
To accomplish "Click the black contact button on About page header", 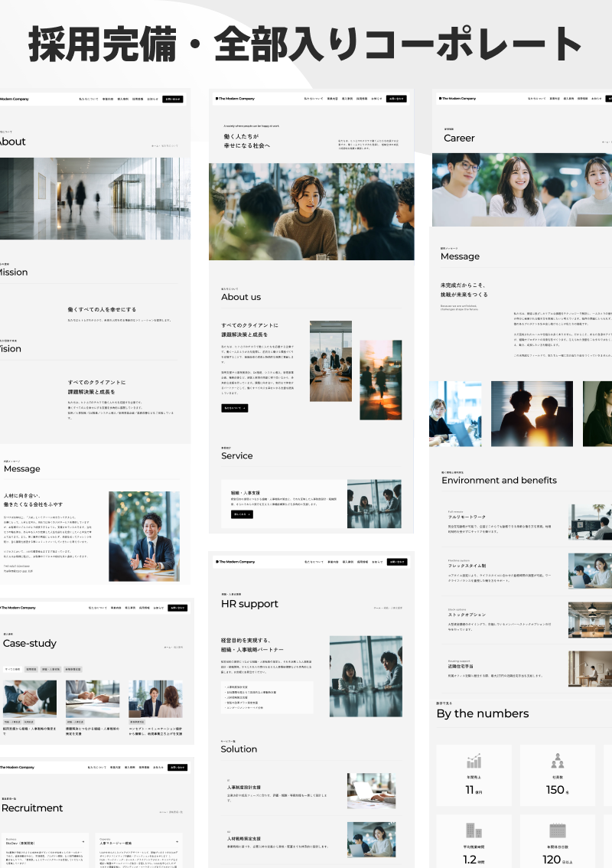I will pos(173,99).
